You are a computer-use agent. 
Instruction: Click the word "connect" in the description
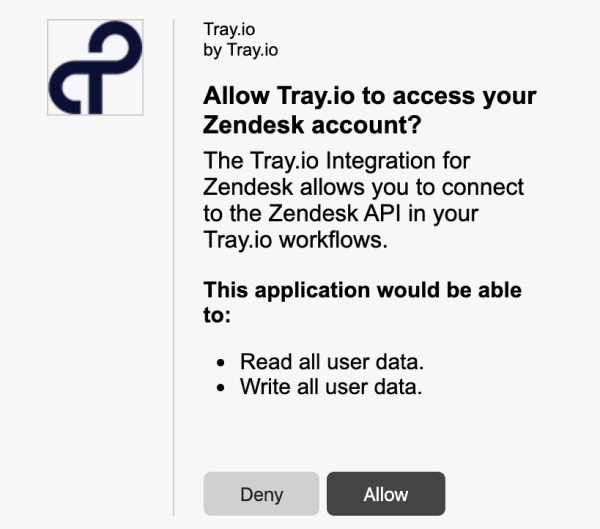pyautogui.click(x=483, y=187)
